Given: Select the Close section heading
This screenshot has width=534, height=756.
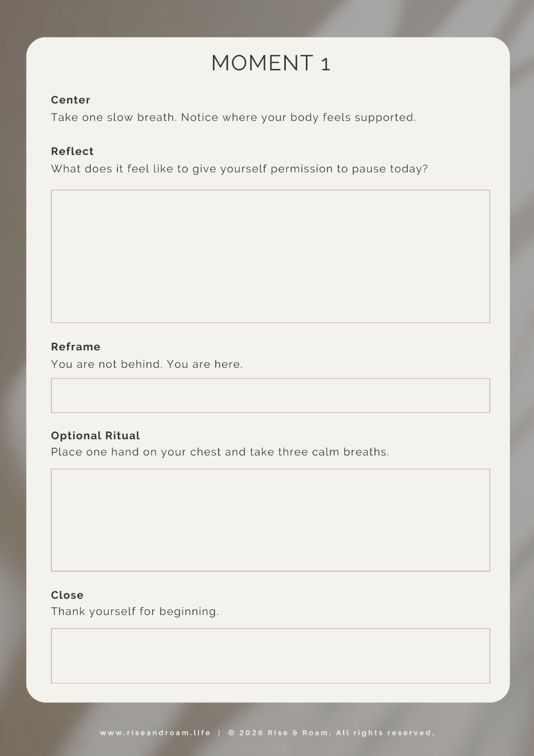Looking at the screenshot, I should click(67, 595).
